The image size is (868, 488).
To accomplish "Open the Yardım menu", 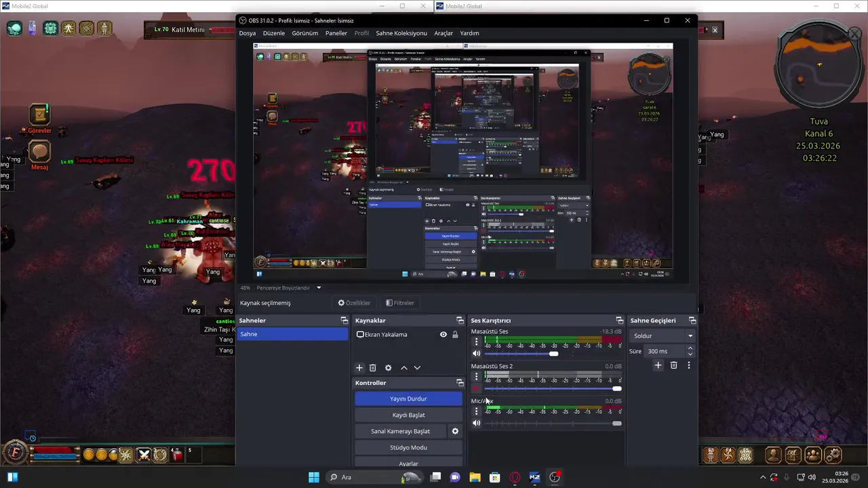I will 470,33.
